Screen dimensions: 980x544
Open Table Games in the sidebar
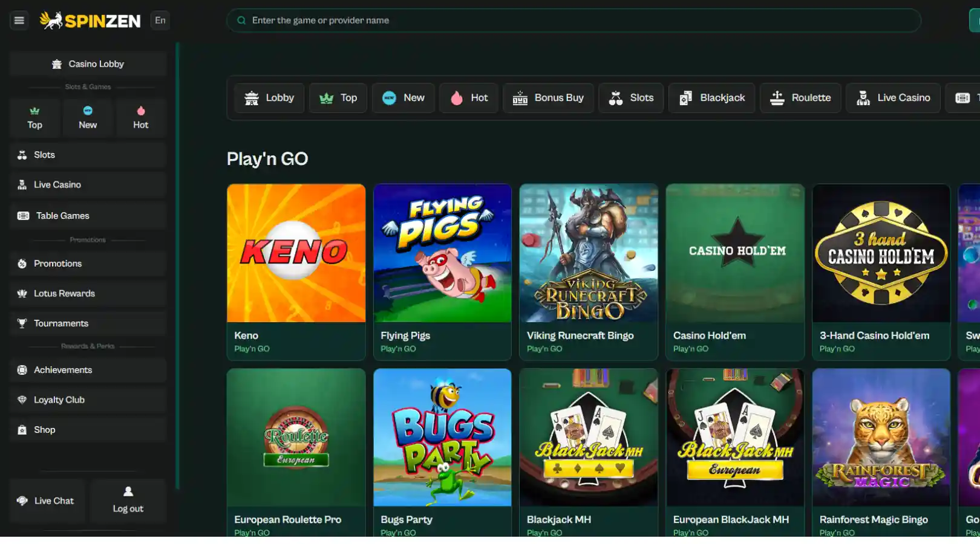click(88, 216)
